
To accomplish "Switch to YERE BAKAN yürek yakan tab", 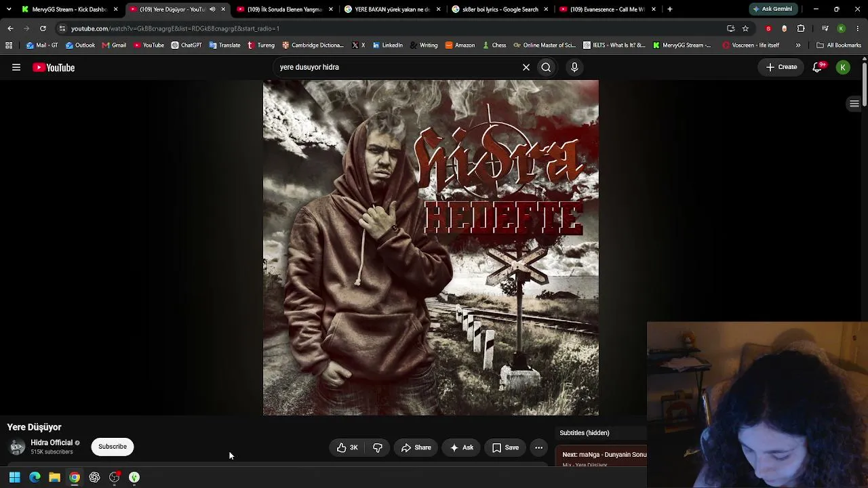I will [x=392, y=9].
